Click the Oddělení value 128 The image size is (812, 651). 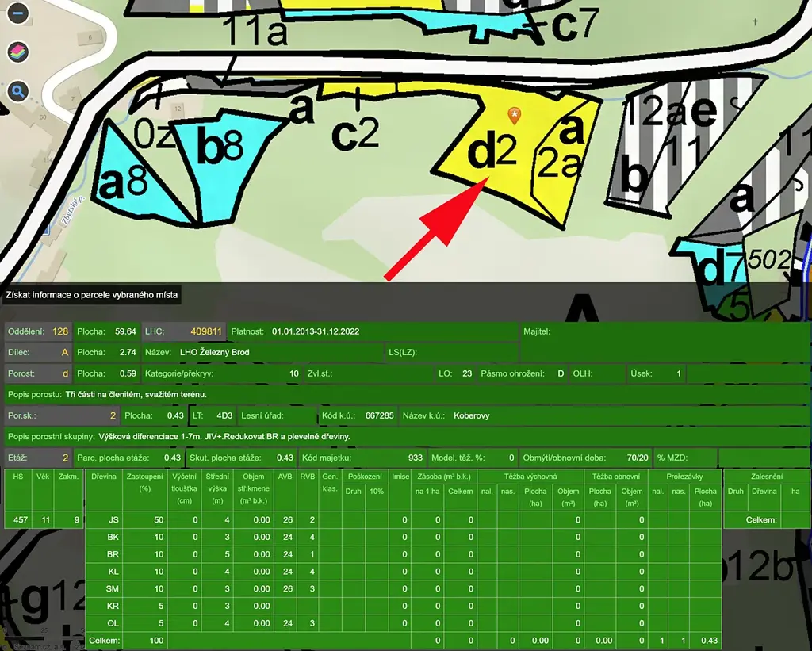[59, 331]
